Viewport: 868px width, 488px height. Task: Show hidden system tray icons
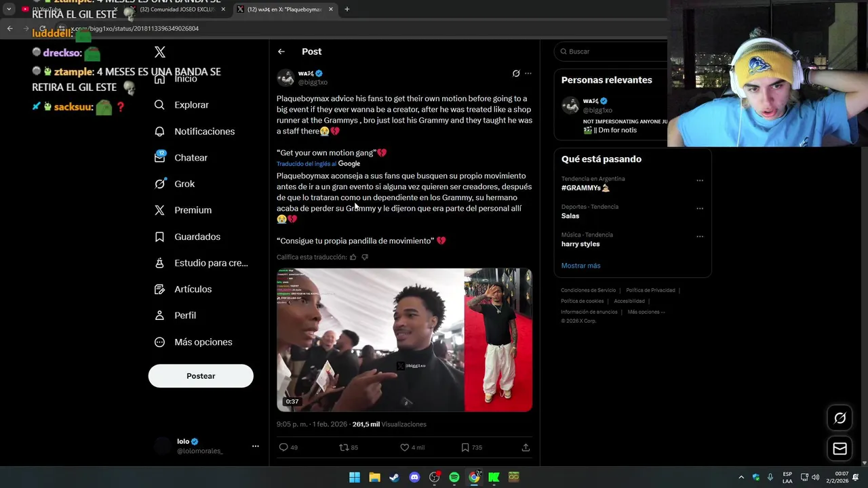coord(741,477)
